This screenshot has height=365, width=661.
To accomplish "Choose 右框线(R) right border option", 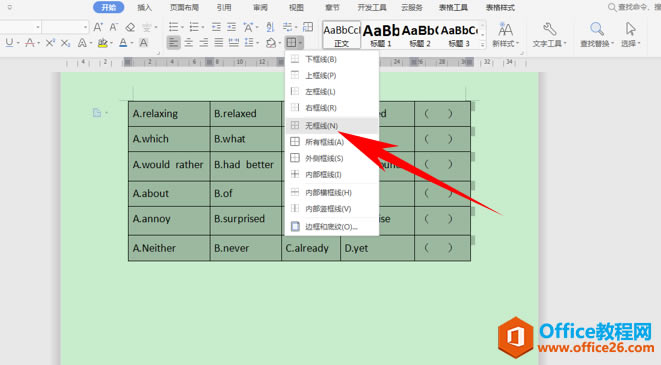I will pyautogui.click(x=332, y=108).
